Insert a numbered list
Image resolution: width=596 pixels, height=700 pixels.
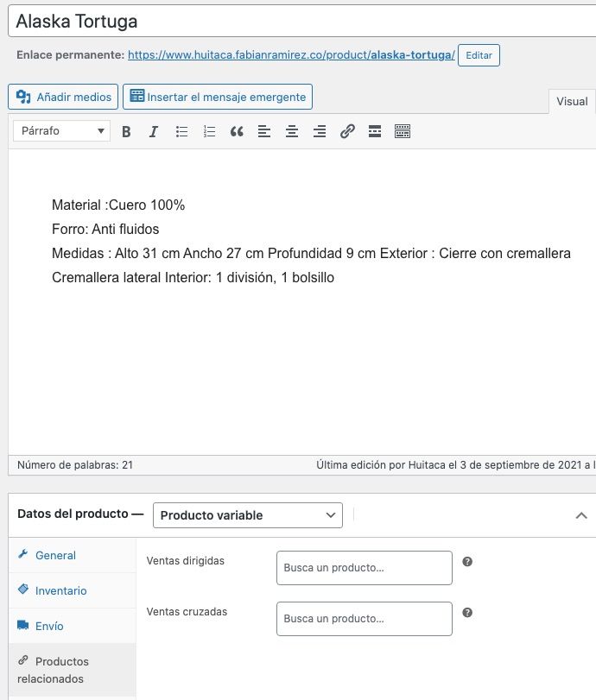(209, 131)
